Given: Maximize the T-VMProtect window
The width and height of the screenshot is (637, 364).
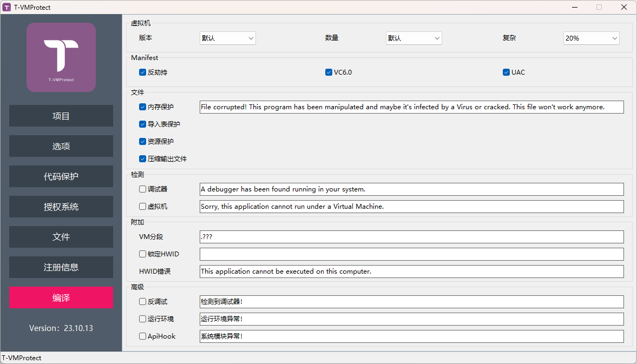Looking at the screenshot, I should tap(599, 8).
